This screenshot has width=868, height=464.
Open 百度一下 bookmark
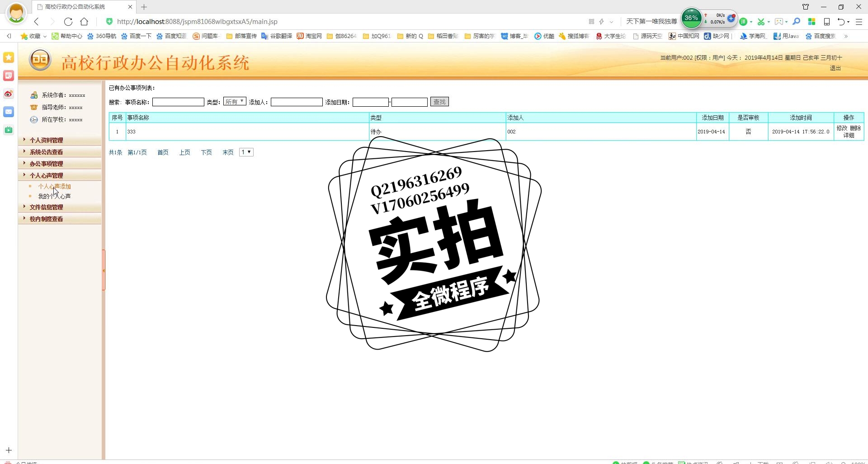(x=136, y=36)
